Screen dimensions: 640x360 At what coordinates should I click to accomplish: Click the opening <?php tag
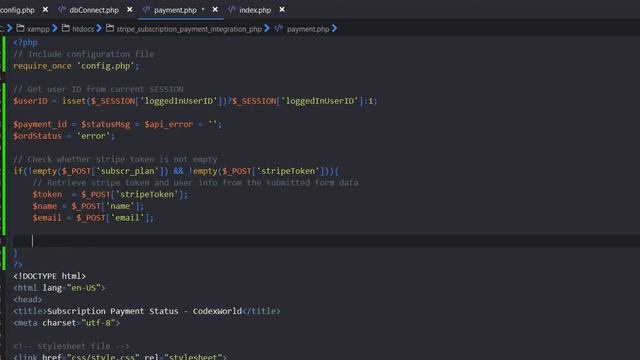[x=25, y=43]
